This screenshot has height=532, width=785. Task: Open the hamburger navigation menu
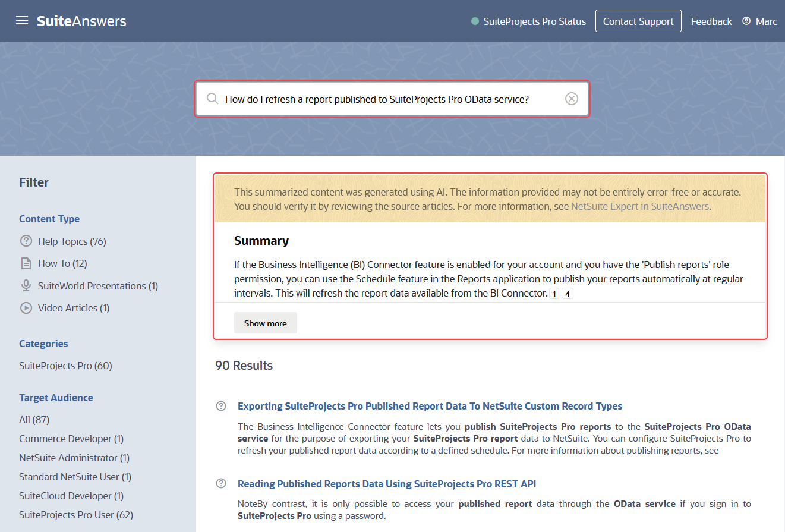click(x=22, y=21)
